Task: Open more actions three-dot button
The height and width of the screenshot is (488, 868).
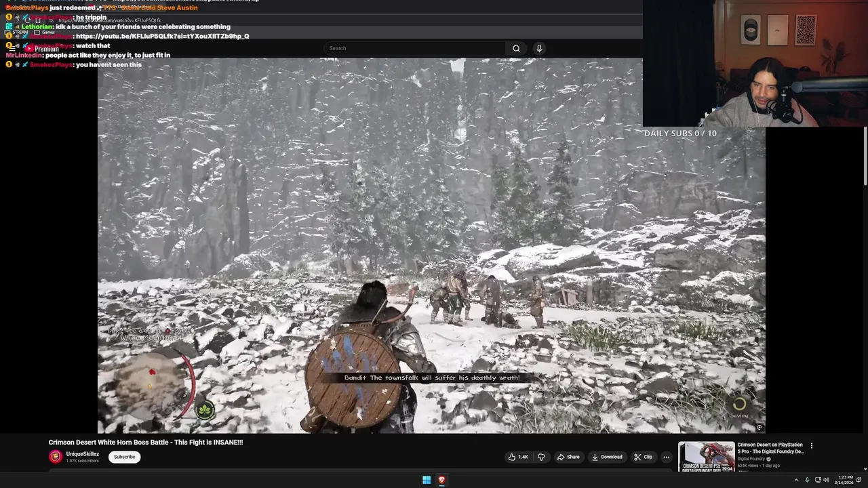Action: tap(666, 457)
